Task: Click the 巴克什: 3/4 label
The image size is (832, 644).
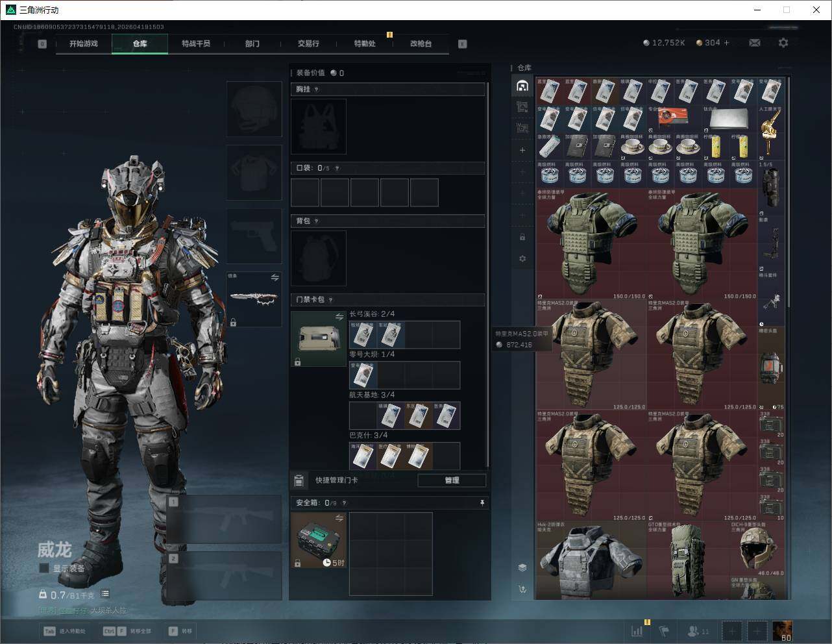Action: tap(369, 435)
